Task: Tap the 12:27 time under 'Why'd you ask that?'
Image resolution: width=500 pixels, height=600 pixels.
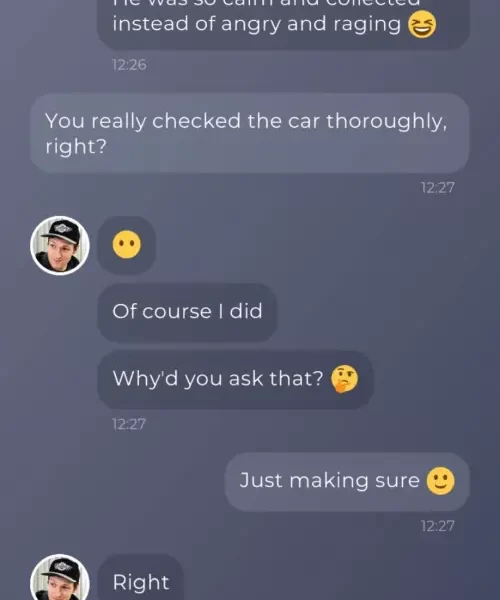Action: 129,424
